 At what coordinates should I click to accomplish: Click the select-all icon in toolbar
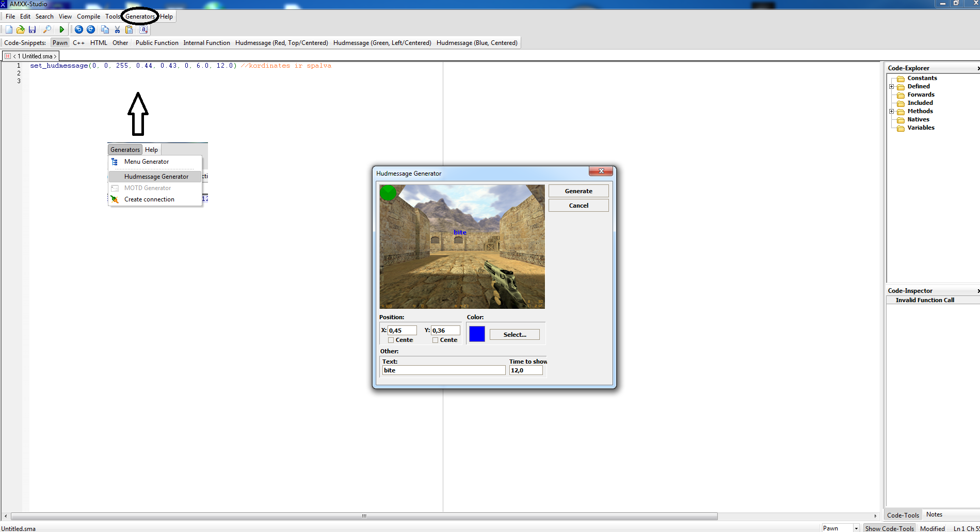coord(143,30)
